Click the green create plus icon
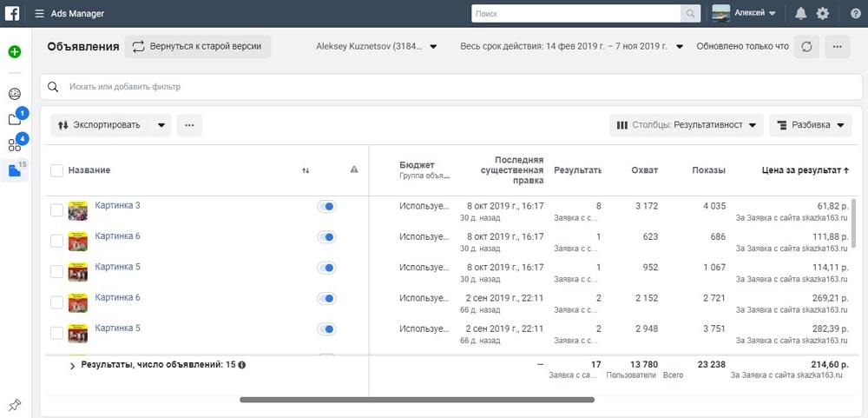 15,52
